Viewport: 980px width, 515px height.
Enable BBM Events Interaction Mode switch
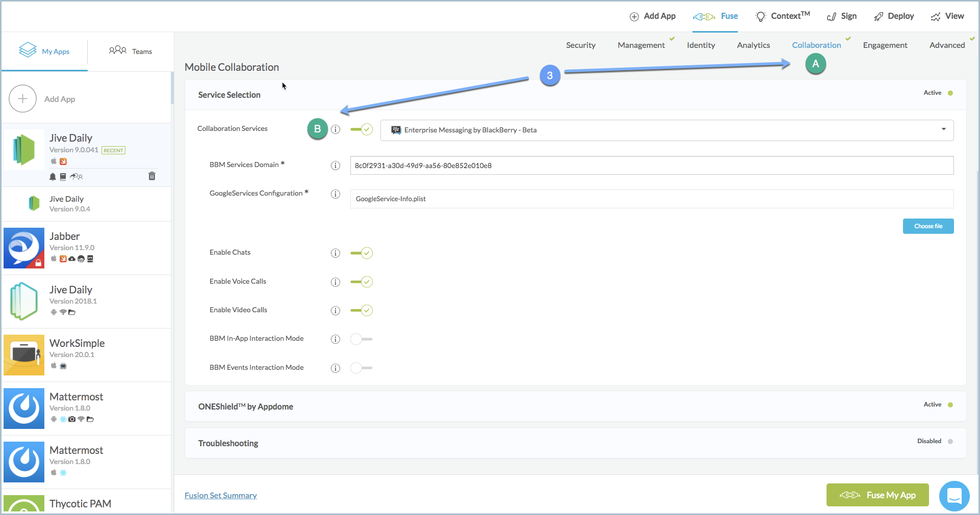(x=362, y=368)
